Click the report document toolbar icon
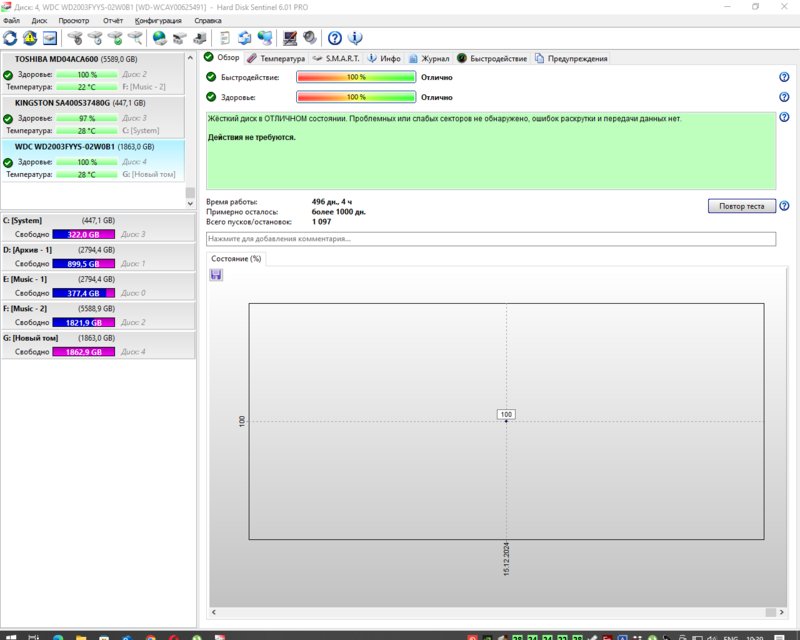This screenshot has height=640, width=800. (x=225, y=38)
